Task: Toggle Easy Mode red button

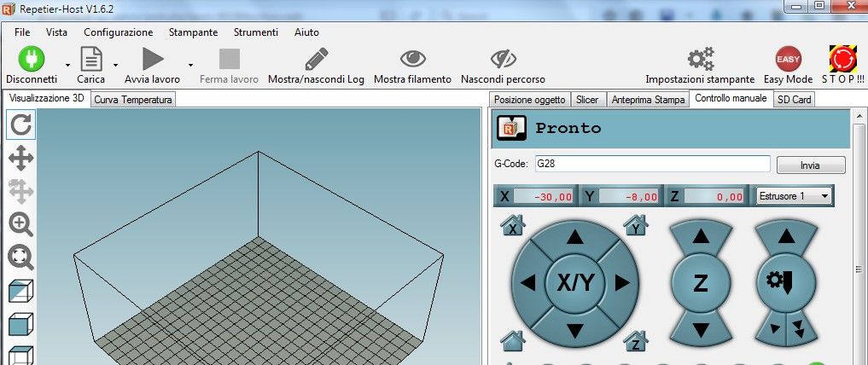Action: [x=788, y=59]
